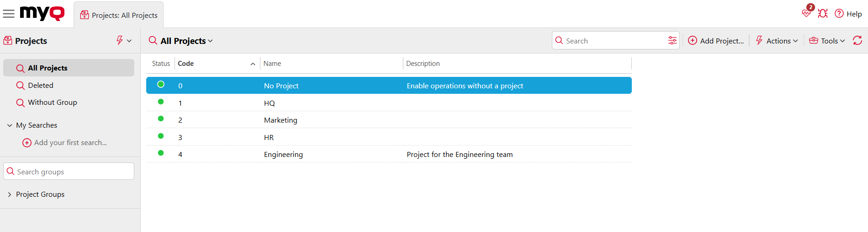
Task: Open the Projects panel lightning actions
Action: pos(123,41)
